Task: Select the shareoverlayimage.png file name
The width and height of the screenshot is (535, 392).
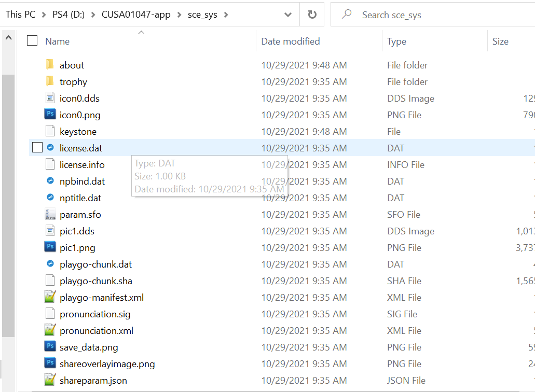Action: click(107, 364)
